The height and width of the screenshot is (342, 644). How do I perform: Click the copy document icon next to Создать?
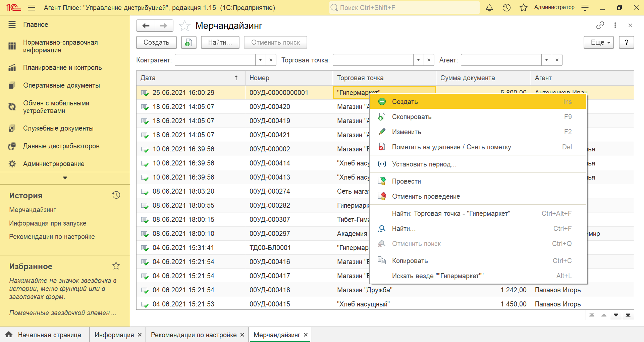(189, 42)
